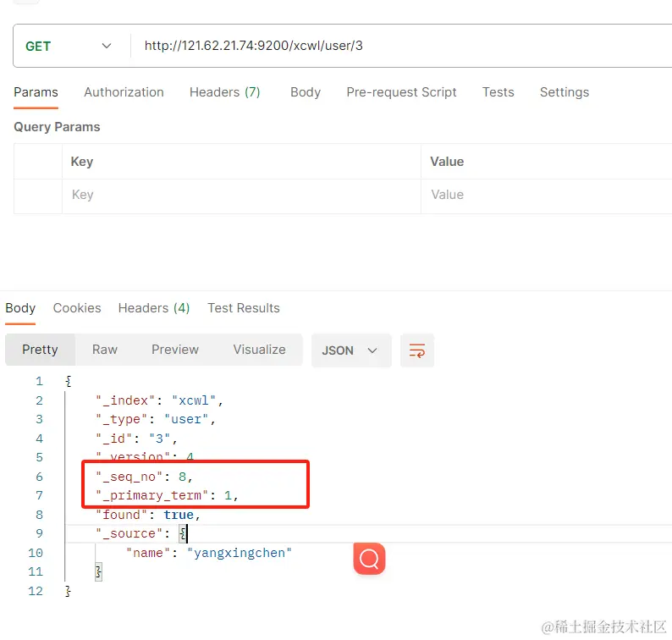
Task: Open the Test Results tab
Action: (244, 308)
